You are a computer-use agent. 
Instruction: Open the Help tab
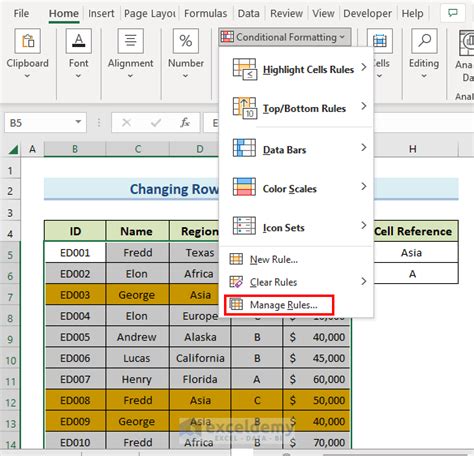(x=413, y=14)
